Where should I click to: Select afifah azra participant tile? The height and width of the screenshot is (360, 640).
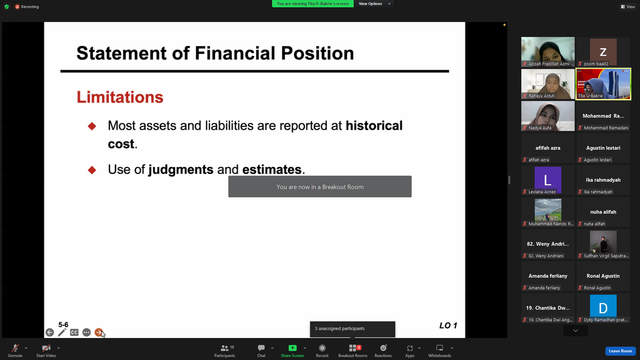[548, 148]
